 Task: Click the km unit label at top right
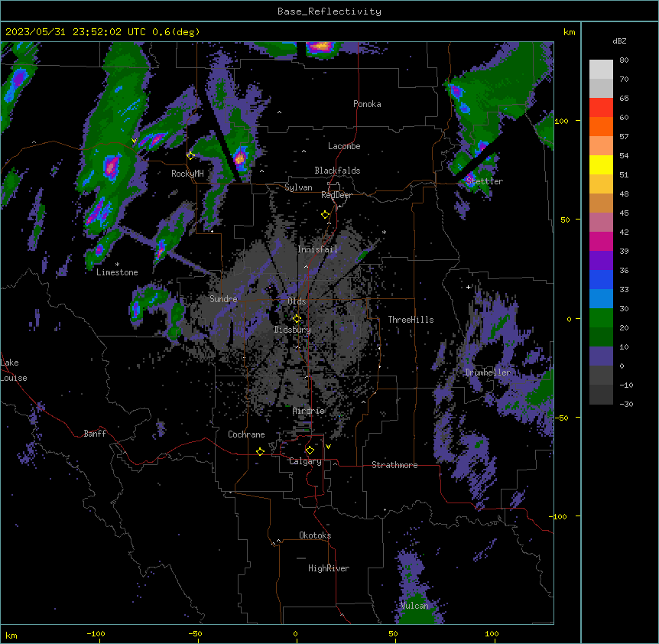point(570,32)
